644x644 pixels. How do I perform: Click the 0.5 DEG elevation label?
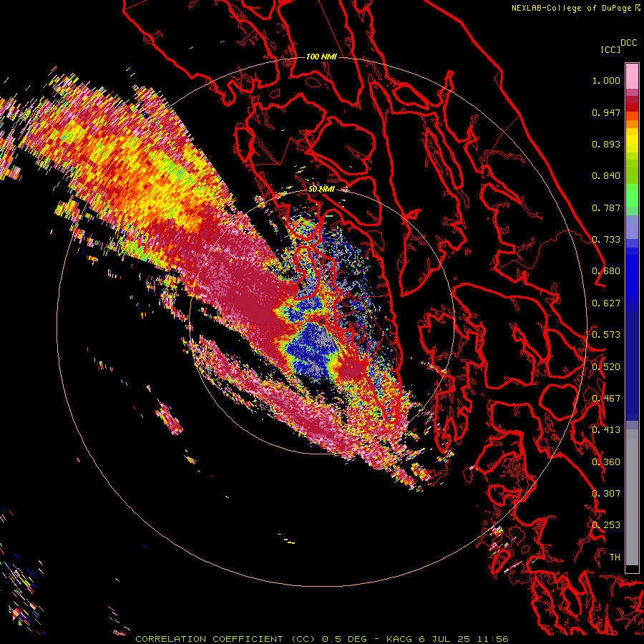[x=344, y=639]
